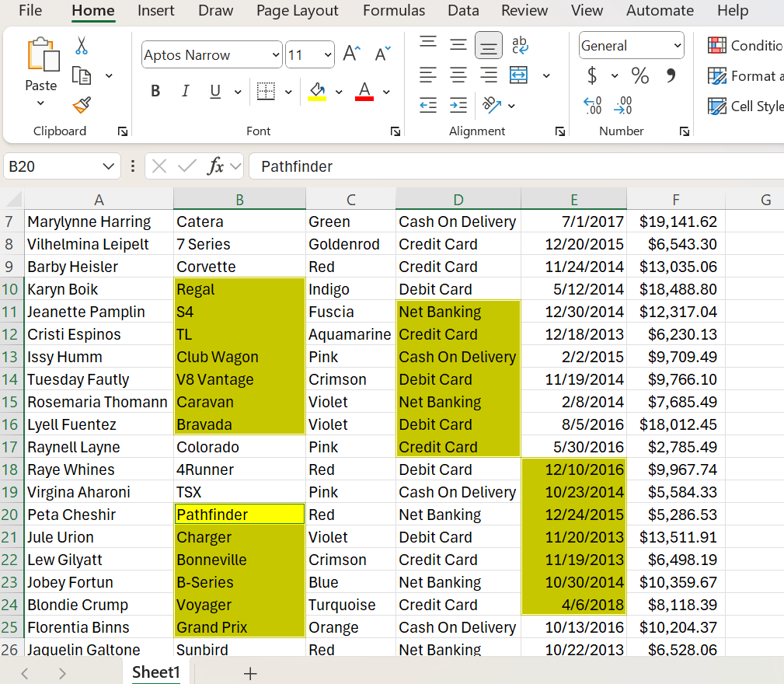
Task: Open the Formulas ribbon tab
Action: pyautogui.click(x=394, y=11)
